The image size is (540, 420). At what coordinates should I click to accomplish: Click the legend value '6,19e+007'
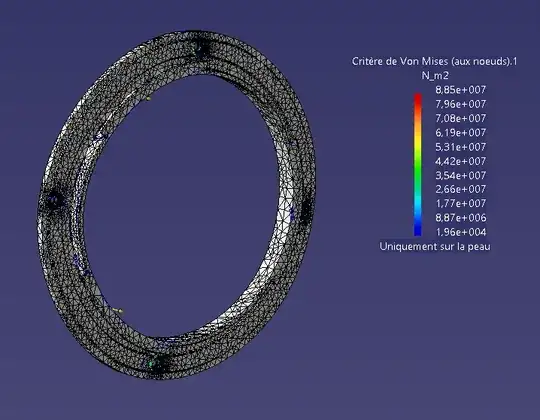point(461,133)
